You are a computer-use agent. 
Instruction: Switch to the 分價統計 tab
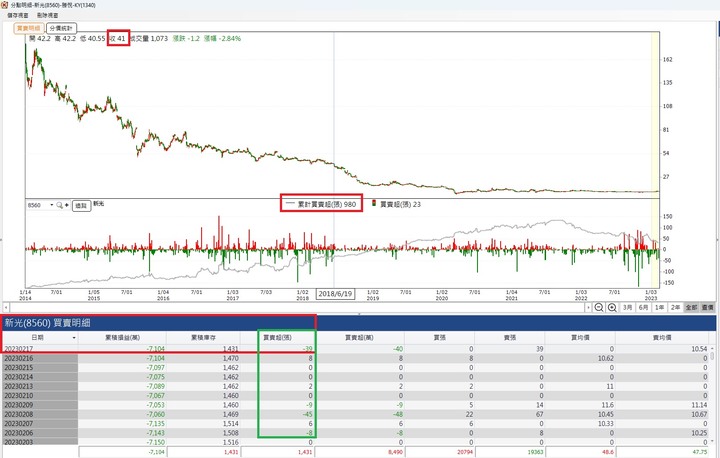(61, 28)
